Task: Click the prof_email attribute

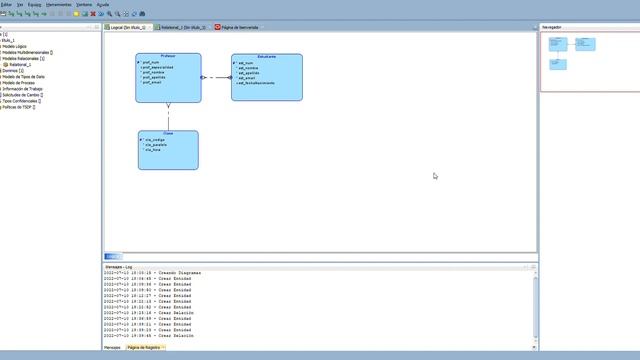Action: point(152,82)
